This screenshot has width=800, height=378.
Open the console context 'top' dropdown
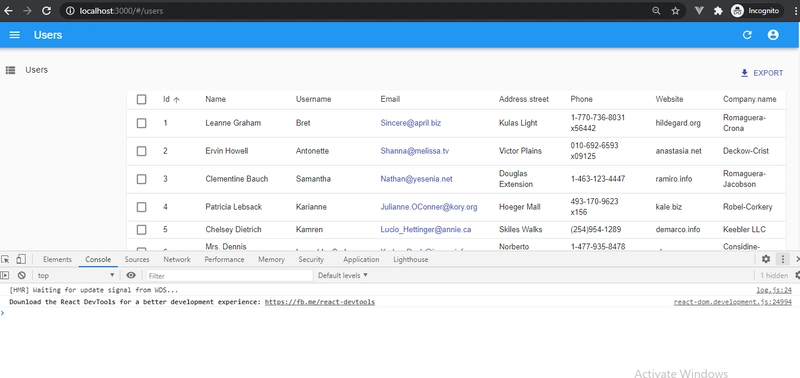coord(76,275)
